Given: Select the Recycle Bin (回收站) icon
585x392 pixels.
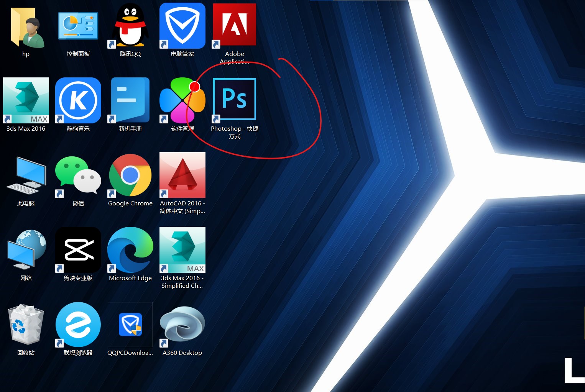Looking at the screenshot, I should pos(26,325).
